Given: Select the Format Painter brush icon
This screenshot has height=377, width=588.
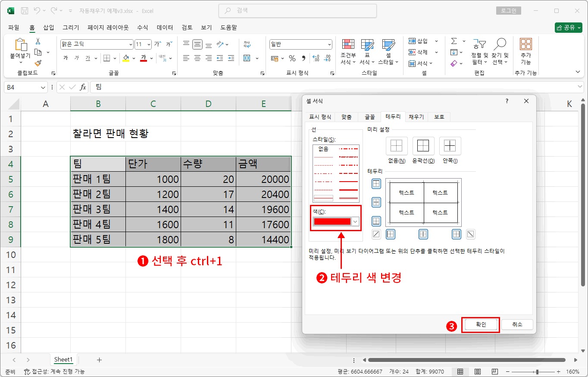Looking at the screenshot, I should point(38,63).
